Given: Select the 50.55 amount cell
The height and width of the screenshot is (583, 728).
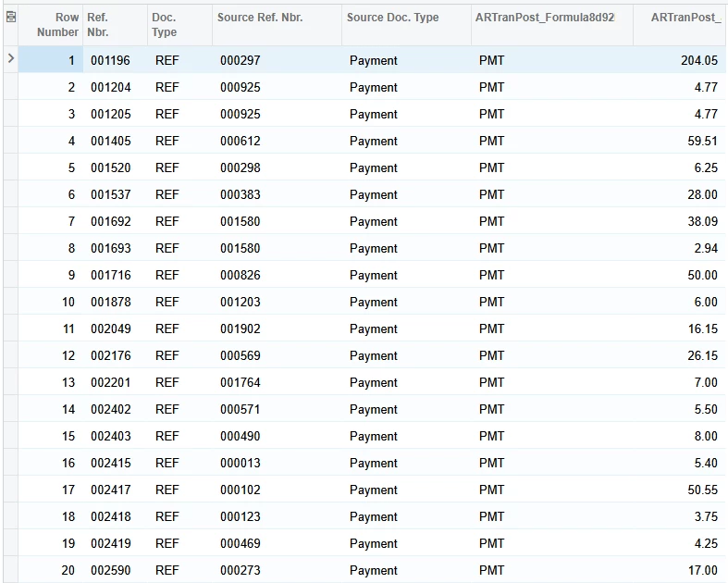Looking at the screenshot, I should click(680, 490).
